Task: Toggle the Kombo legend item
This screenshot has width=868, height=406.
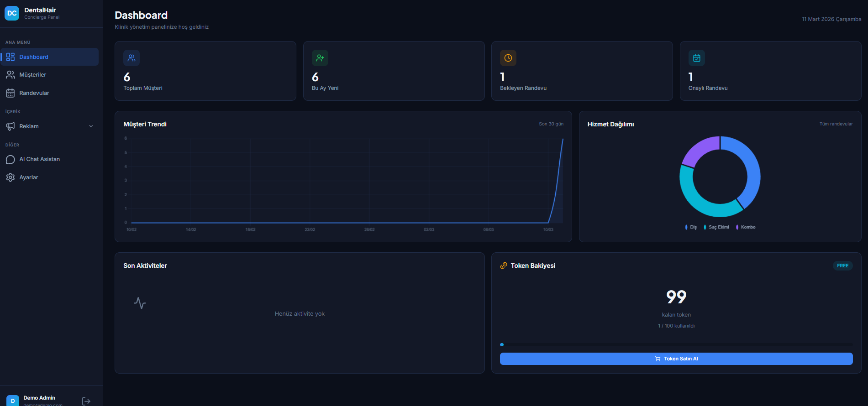Action: [746, 227]
